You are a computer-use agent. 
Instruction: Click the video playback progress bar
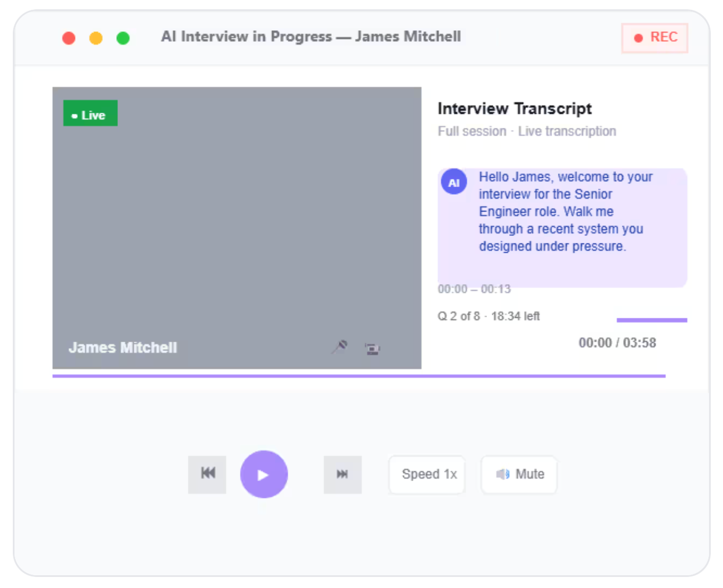pos(359,376)
